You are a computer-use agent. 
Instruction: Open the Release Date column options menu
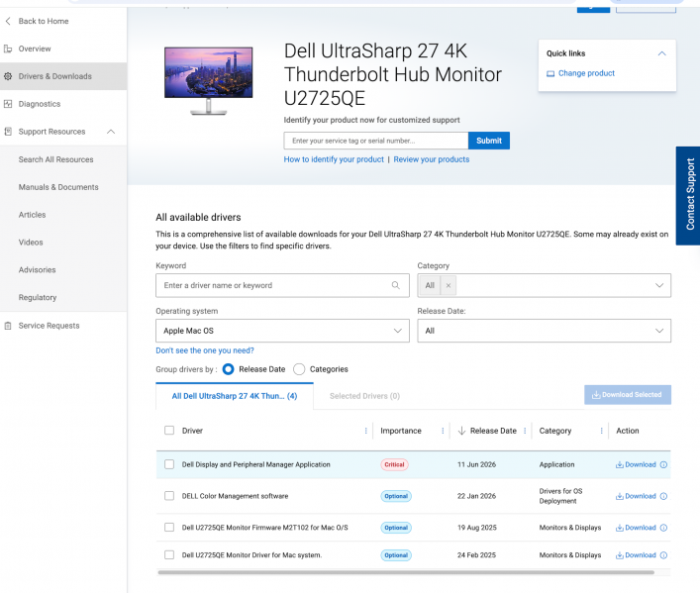pyautogui.click(x=525, y=431)
